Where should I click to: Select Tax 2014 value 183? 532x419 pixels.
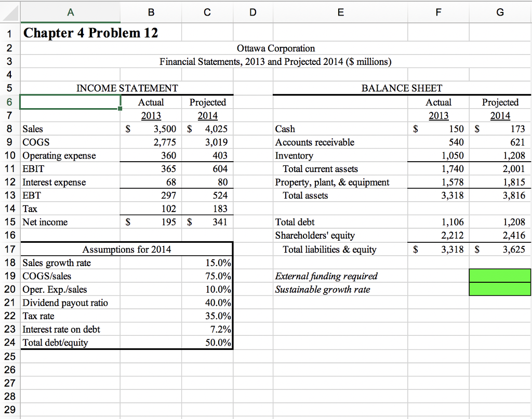click(x=207, y=208)
